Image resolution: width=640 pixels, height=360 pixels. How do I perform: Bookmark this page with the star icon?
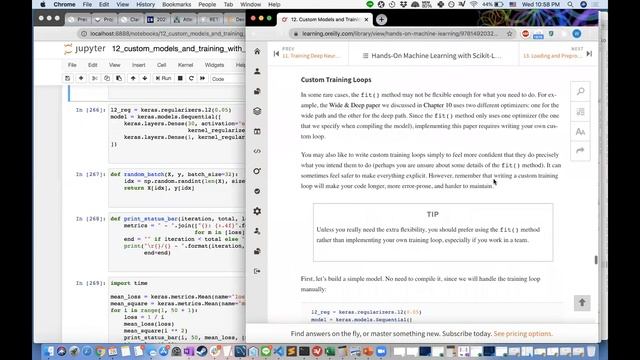[x=509, y=34]
